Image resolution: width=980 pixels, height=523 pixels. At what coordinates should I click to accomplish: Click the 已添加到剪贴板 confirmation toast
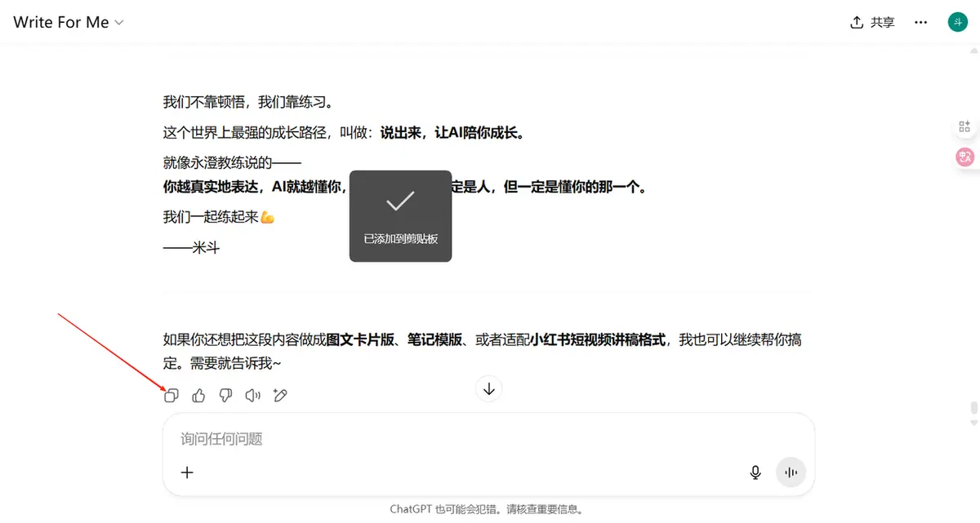point(400,216)
